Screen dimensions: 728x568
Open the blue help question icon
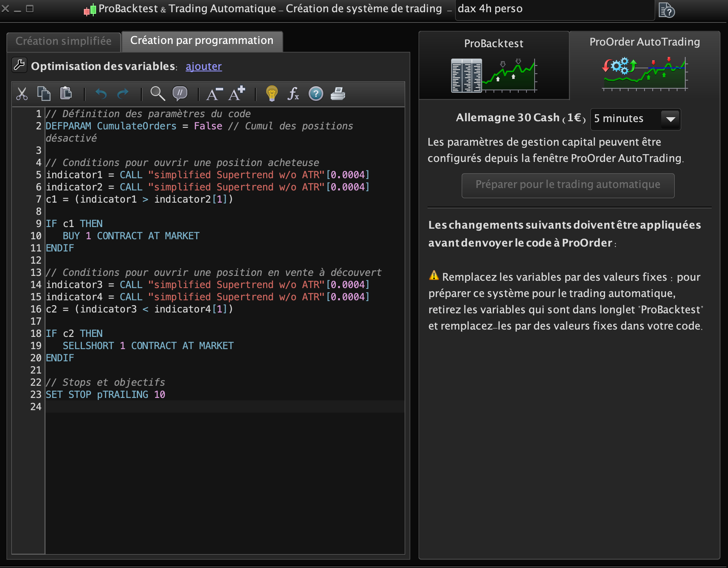316,94
